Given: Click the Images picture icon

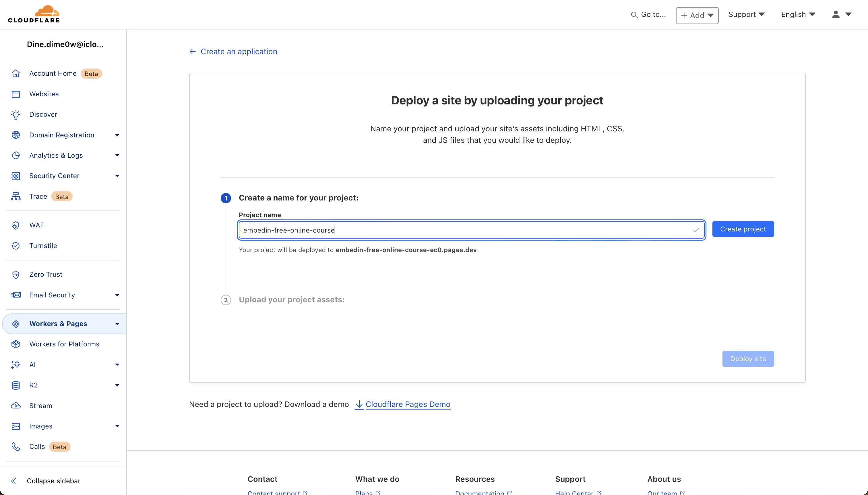Looking at the screenshot, I should click(16, 426).
